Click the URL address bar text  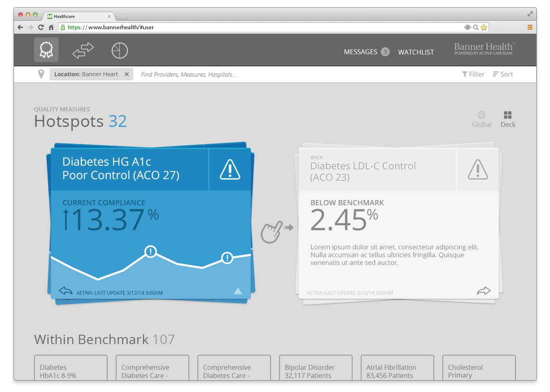111,27
